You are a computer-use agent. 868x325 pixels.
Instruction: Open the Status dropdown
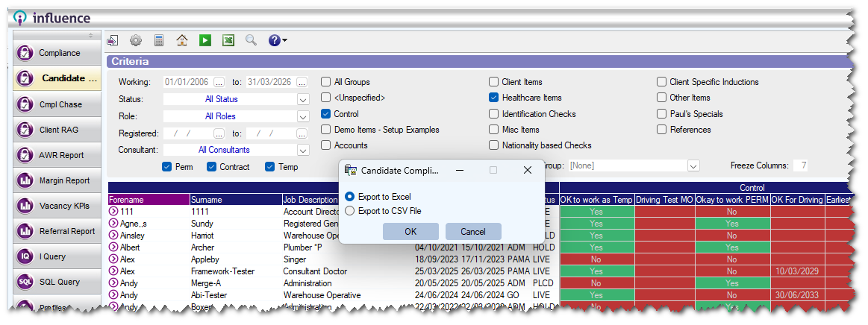point(303,99)
